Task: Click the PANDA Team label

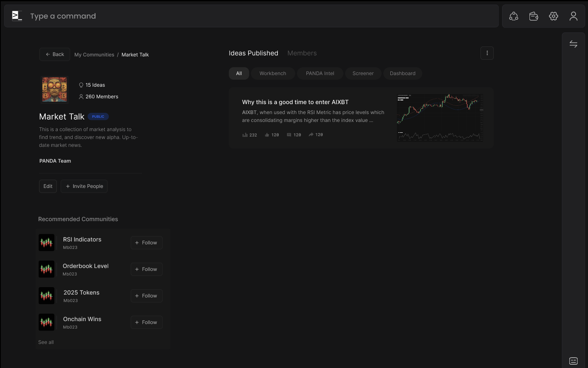Action: (55, 161)
